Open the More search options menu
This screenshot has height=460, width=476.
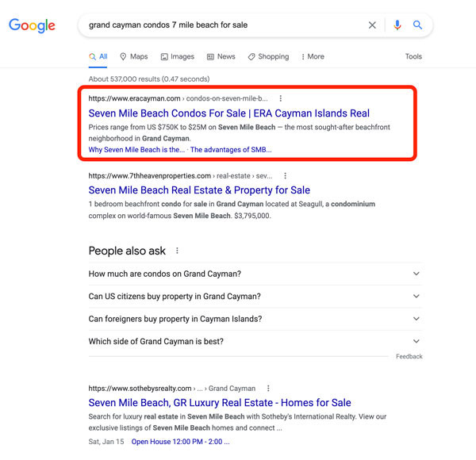(313, 56)
